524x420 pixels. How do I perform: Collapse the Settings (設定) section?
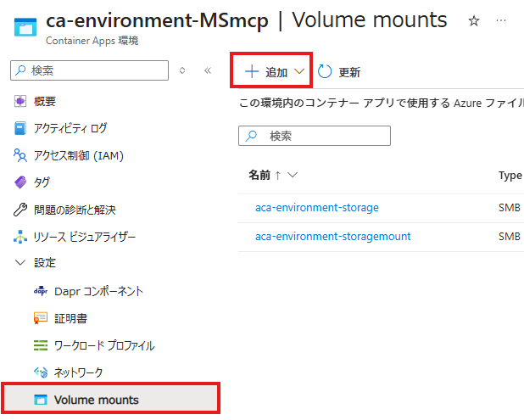pyautogui.click(x=21, y=263)
